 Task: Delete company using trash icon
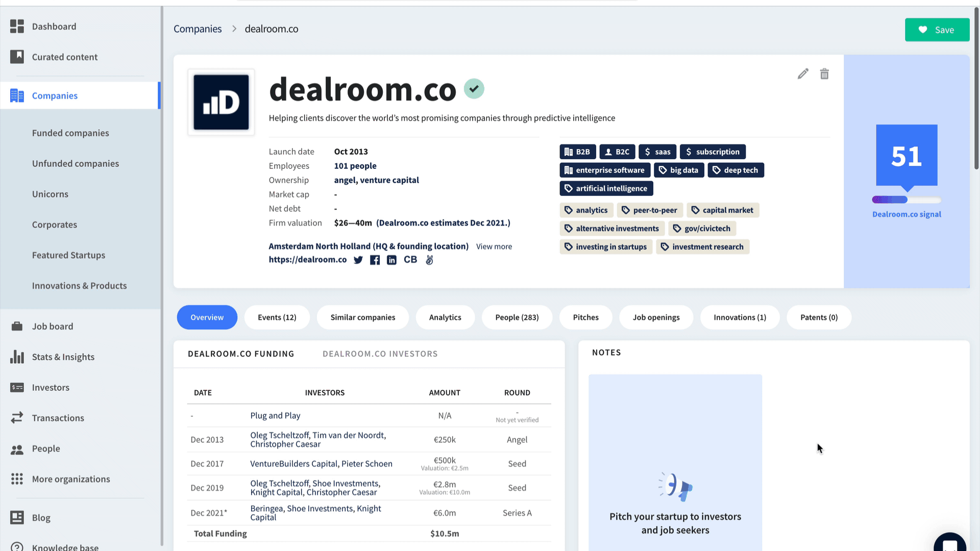(824, 74)
